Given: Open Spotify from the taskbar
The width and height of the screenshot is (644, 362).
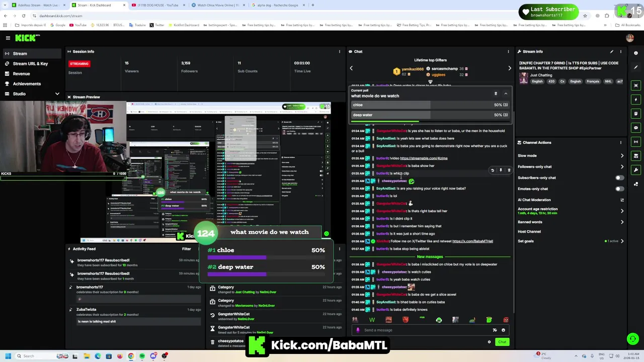Looking at the screenshot, I should [x=142, y=356].
